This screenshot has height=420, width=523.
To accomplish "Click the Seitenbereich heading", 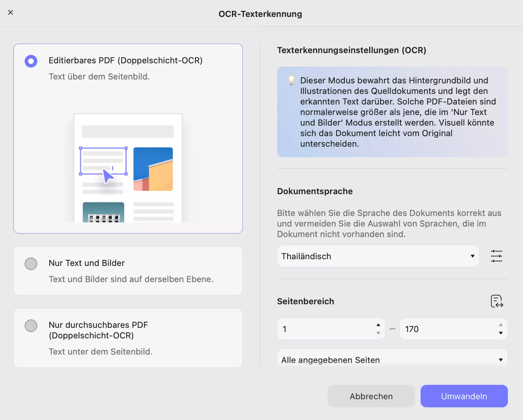I will pos(305,301).
